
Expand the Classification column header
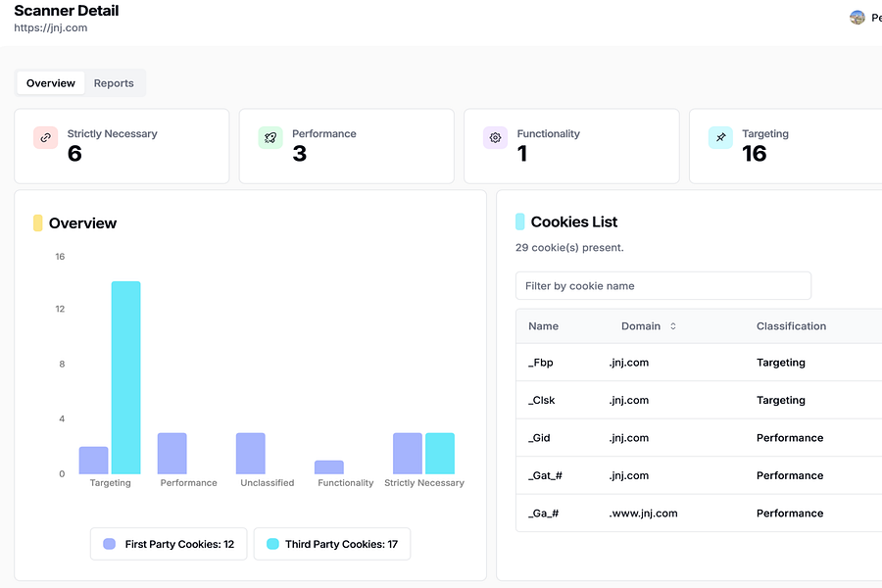click(x=791, y=325)
